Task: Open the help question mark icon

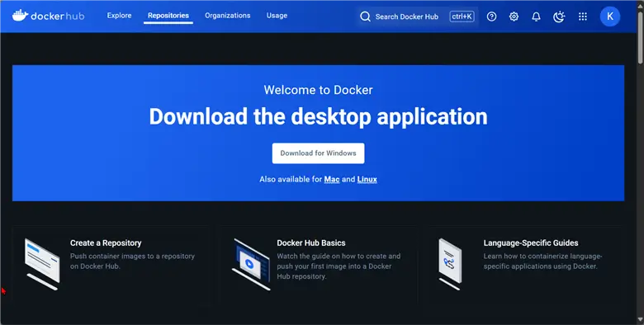Action: [491, 16]
